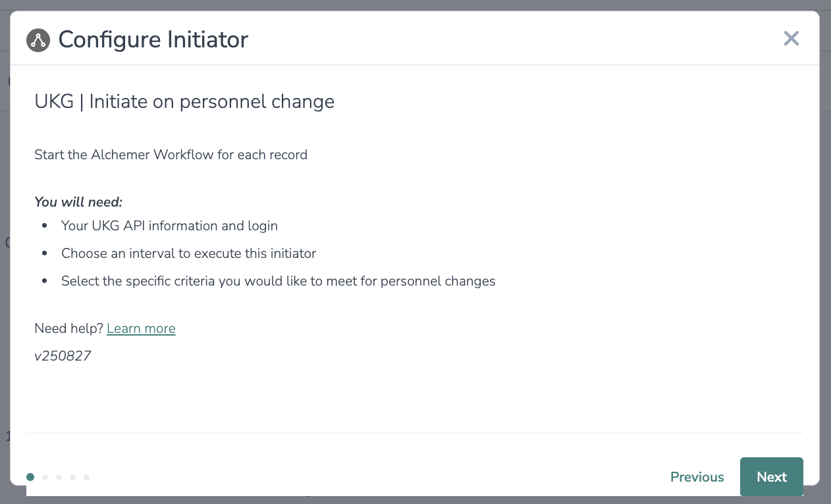Click the Select the specific criteria bullet

[278, 281]
